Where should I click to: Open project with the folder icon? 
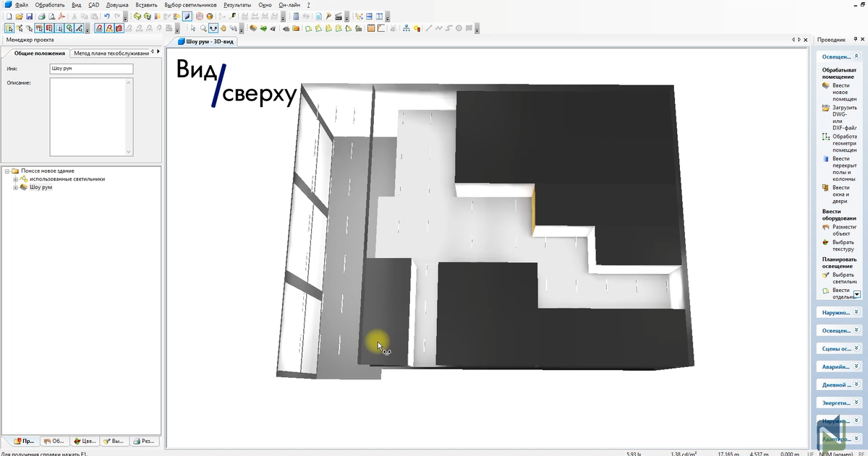point(19,16)
